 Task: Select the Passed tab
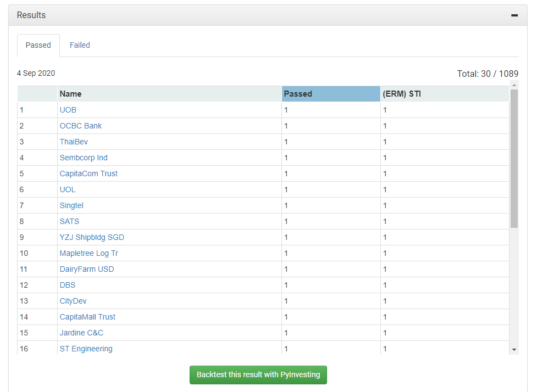point(38,45)
